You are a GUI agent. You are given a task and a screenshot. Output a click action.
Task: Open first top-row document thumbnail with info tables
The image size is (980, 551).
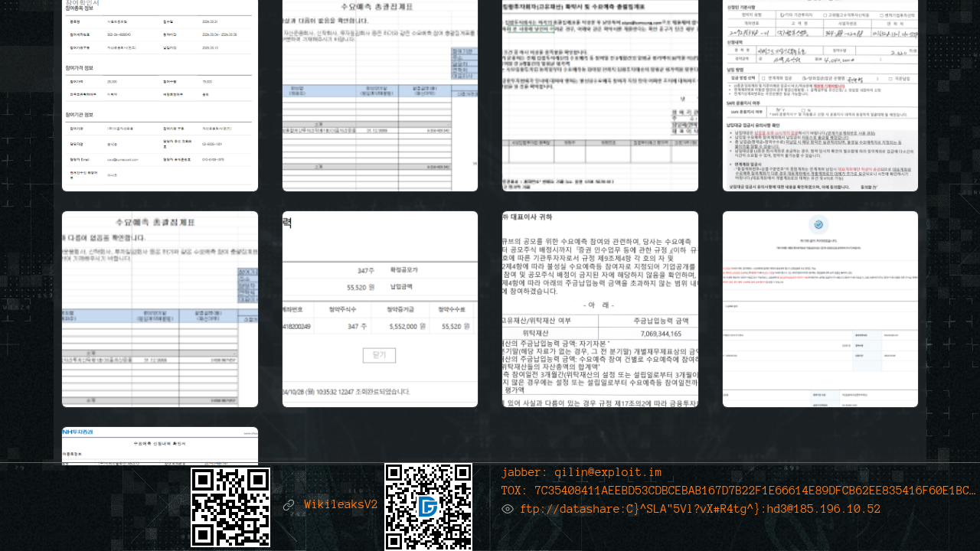[x=160, y=95]
